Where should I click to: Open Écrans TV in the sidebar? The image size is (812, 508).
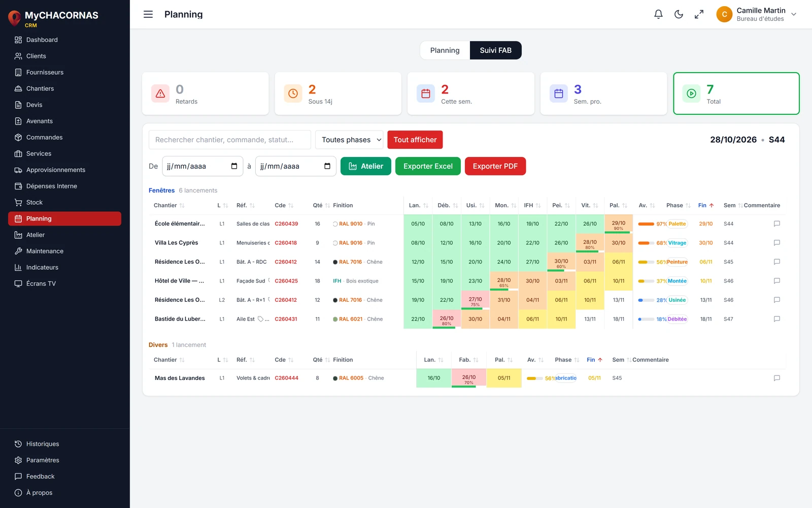(x=65, y=283)
